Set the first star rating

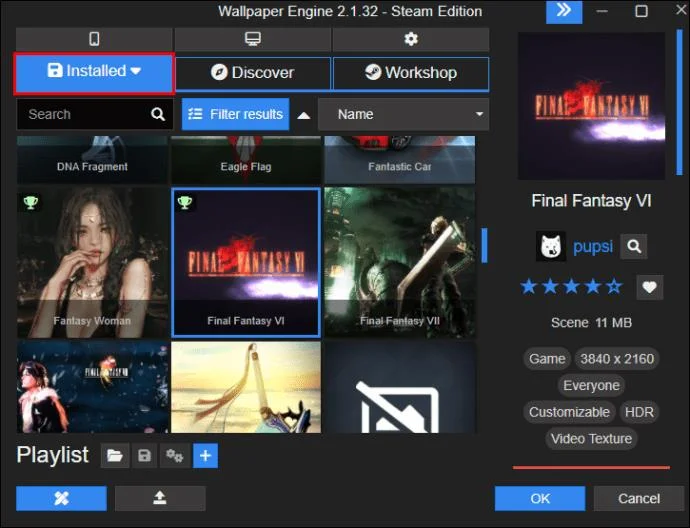pyautogui.click(x=529, y=287)
